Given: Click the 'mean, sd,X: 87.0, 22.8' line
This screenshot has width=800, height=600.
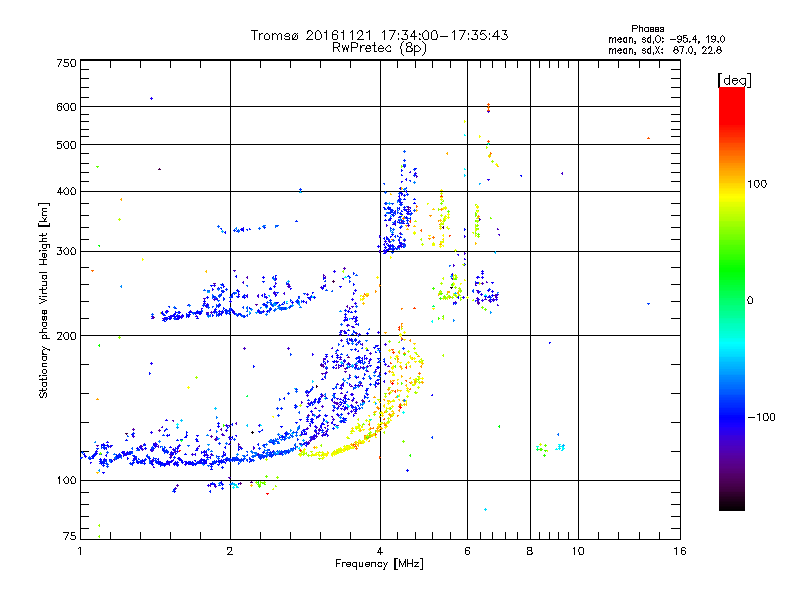Looking at the screenshot, I should point(665,50).
